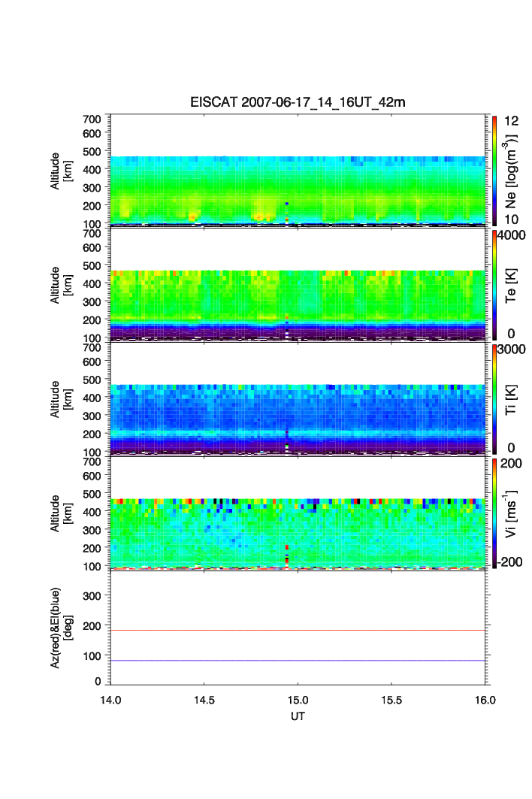Click the Ti [K] colorbar label
The width and height of the screenshot is (532, 799).
coord(512,398)
